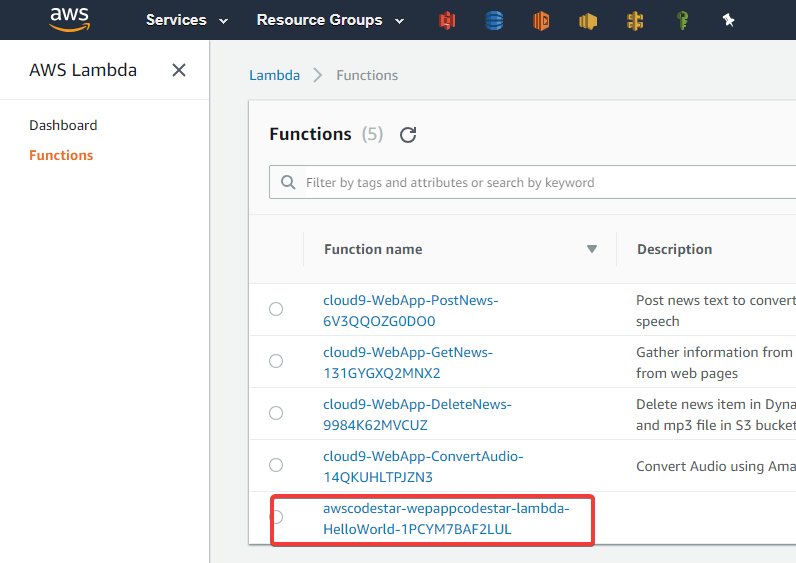This screenshot has height=563, width=796.
Task: Click the Description column header
Action: (674, 249)
